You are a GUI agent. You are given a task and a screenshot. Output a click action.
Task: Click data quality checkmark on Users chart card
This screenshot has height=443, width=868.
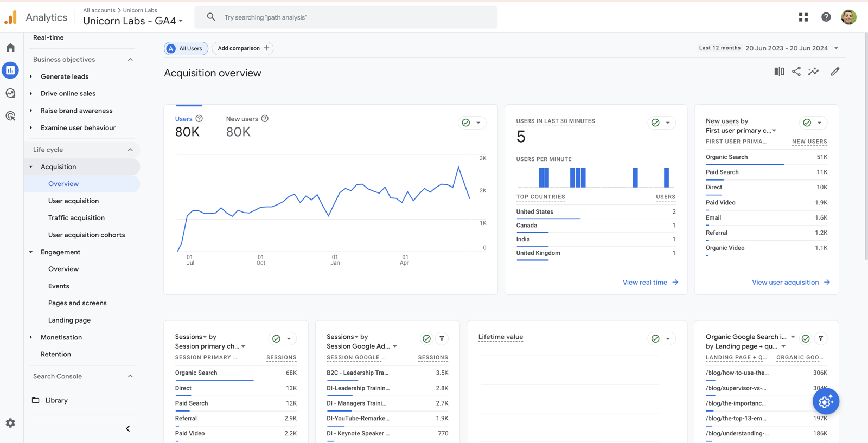click(466, 123)
